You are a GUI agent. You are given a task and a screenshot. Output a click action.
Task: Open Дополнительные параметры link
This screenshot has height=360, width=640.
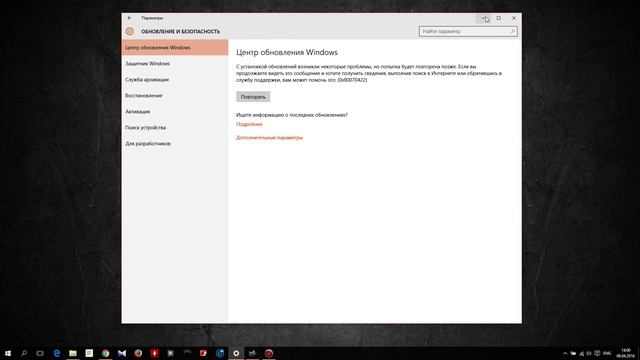(x=269, y=138)
